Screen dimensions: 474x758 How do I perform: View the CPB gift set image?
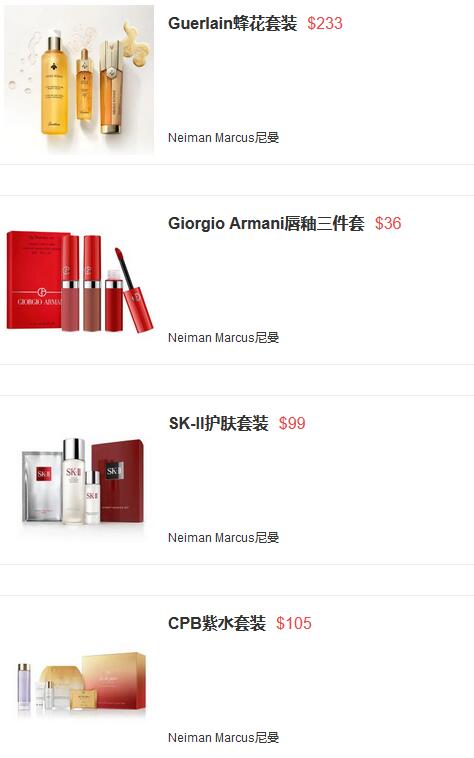tap(79, 680)
